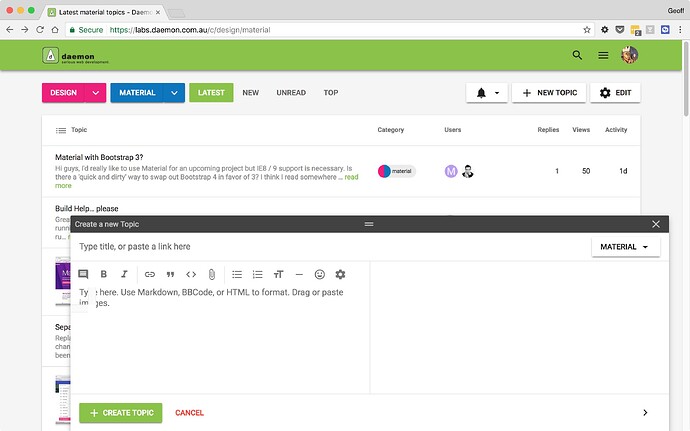This screenshot has width=690, height=431.
Task: Switch to the TOP tab
Action: pos(330,93)
